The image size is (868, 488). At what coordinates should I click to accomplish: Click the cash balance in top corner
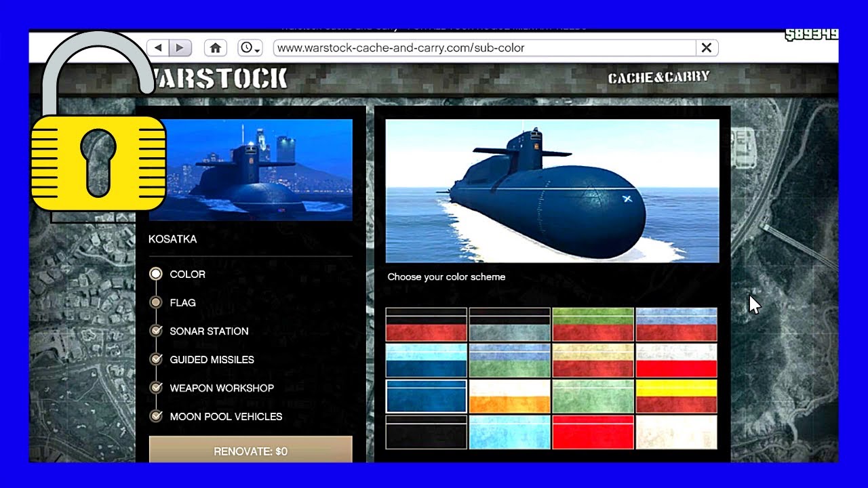[812, 35]
